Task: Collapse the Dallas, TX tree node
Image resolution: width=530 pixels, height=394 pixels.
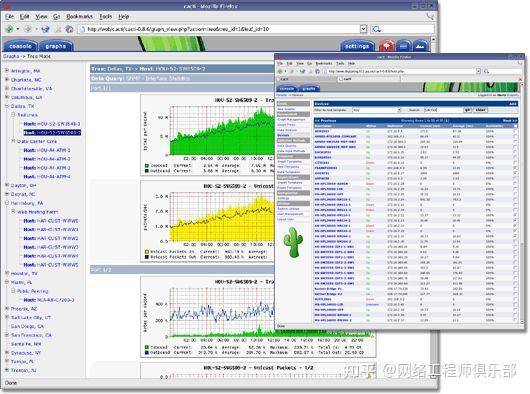Action: click(7, 106)
